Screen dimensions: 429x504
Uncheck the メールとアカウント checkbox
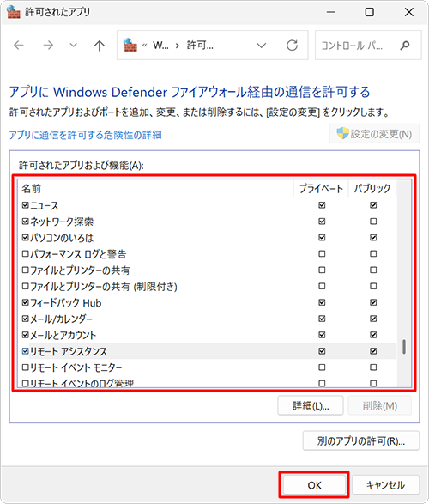(26, 335)
